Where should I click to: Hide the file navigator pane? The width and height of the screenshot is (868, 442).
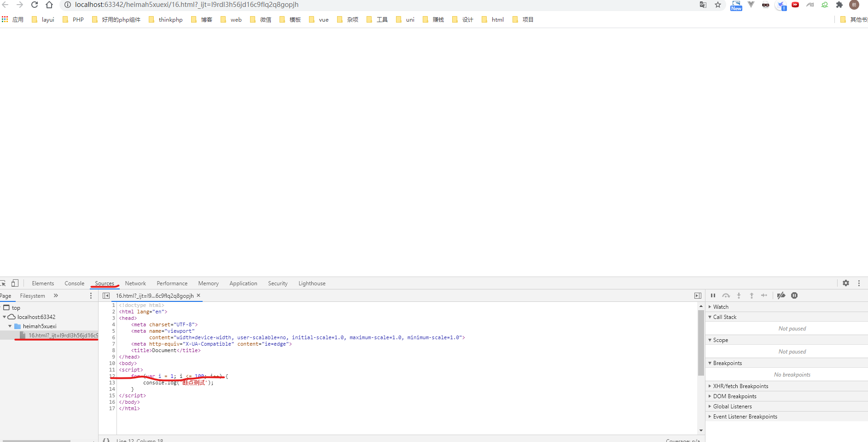tap(106, 295)
